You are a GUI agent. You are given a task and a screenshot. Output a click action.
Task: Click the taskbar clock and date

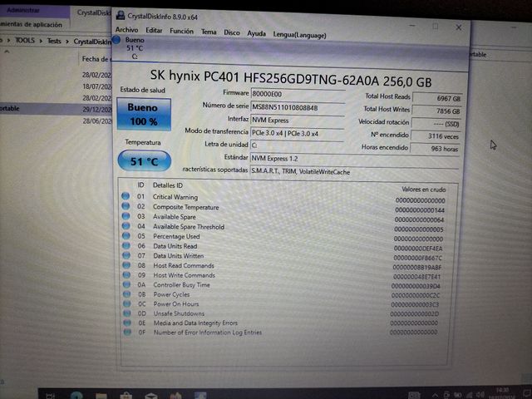(502, 393)
